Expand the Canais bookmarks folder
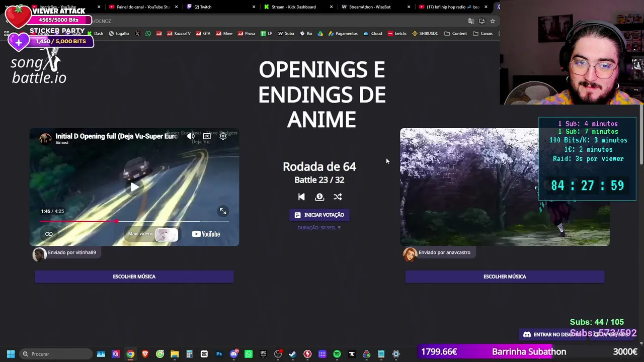 (482, 34)
